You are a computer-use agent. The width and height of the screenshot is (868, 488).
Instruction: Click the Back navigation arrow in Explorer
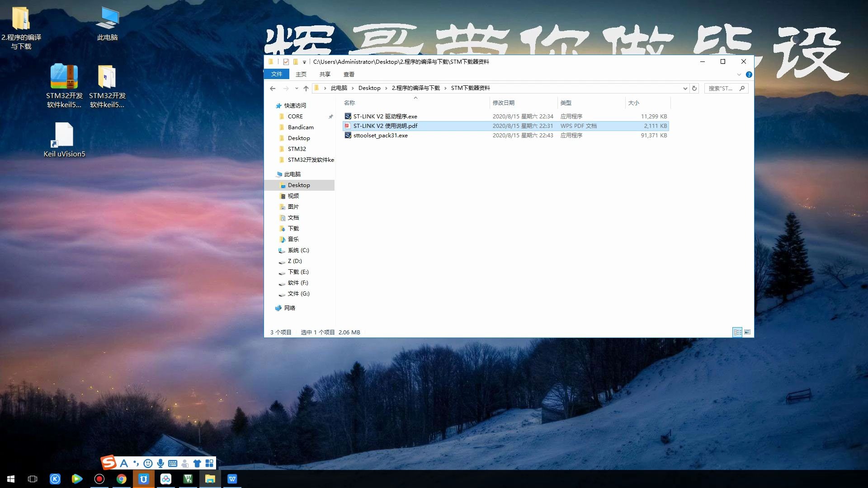[273, 89]
